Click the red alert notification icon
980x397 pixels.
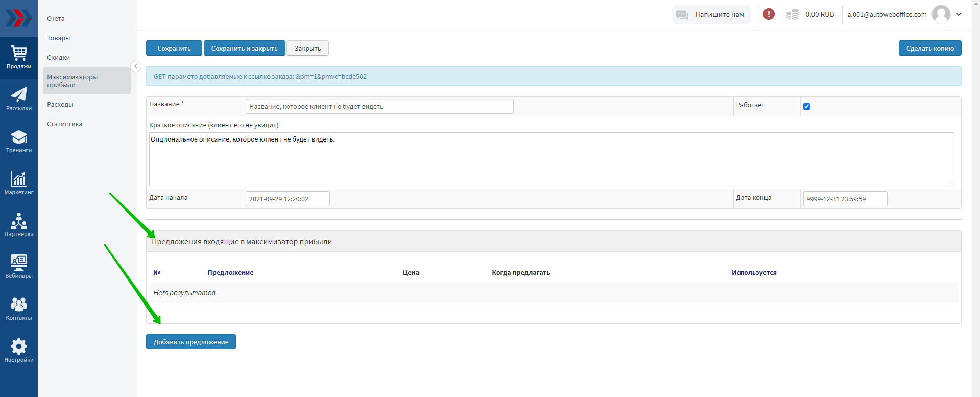(x=769, y=14)
